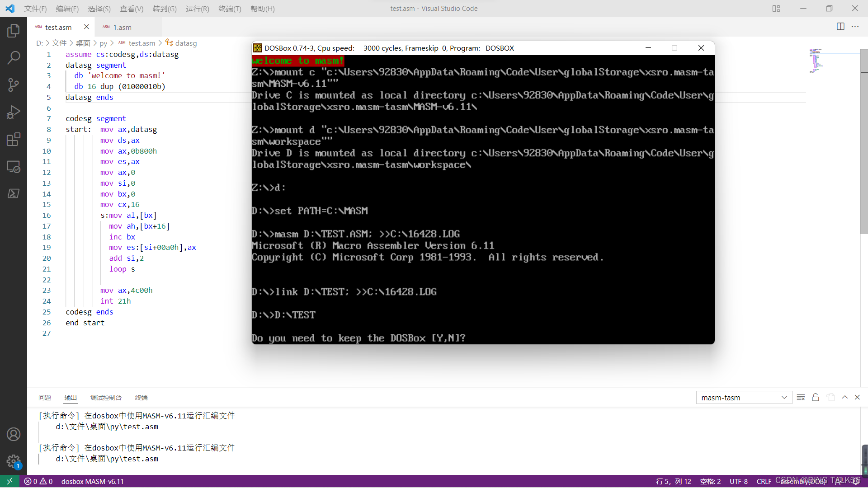Open the Manage settings gear
Image resolution: width=868 pixels, height=488 pixels.
(x=14, y=461)
